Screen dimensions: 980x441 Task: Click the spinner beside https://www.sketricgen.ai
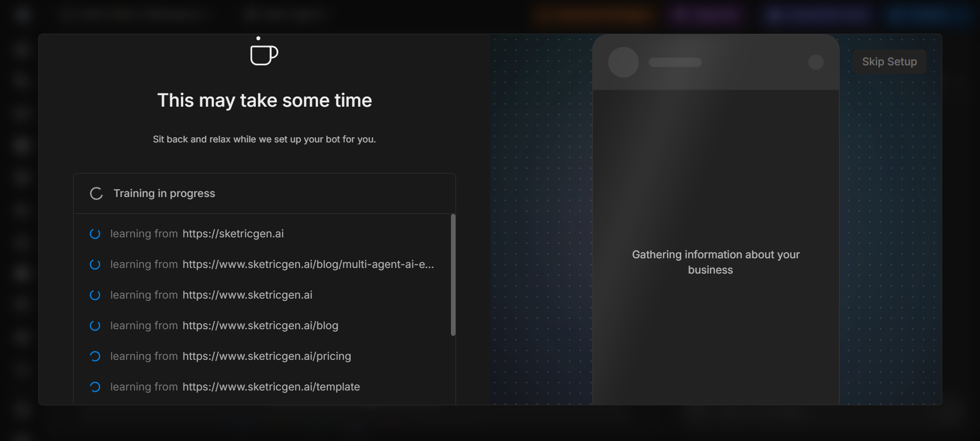95,295
